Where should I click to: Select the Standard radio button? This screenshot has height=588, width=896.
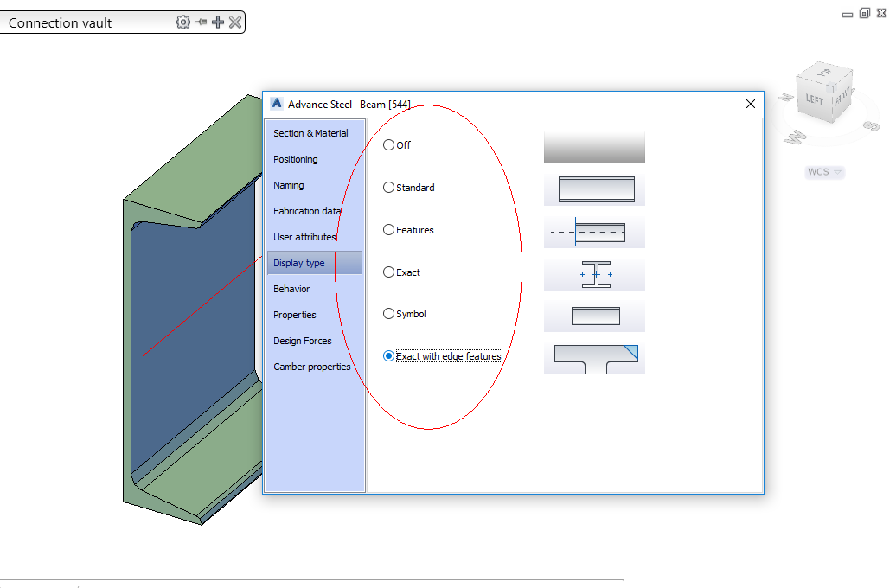point(388,187)
